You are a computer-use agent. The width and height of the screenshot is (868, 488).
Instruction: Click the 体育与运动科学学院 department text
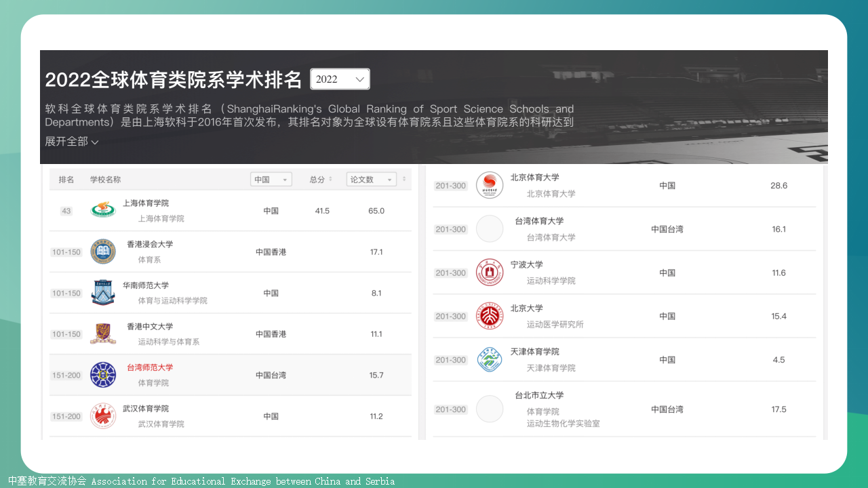[x=173, y=300]
